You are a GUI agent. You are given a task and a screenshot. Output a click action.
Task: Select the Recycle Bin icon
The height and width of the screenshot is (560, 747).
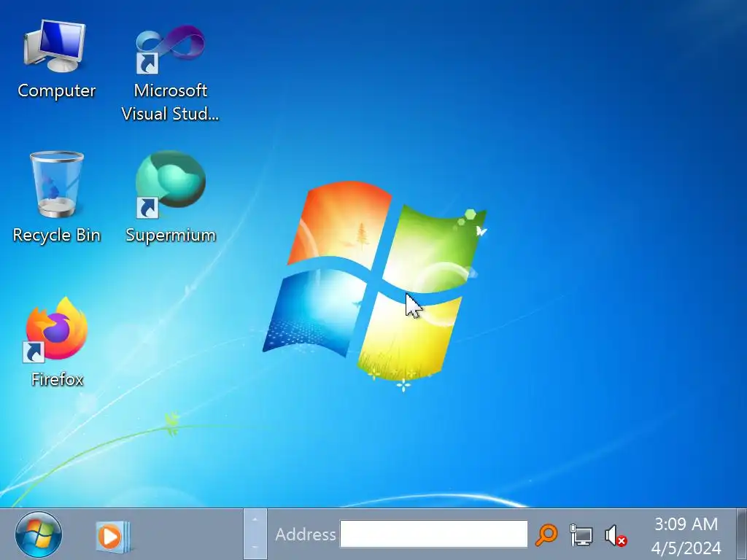click(x=57, y=197)
